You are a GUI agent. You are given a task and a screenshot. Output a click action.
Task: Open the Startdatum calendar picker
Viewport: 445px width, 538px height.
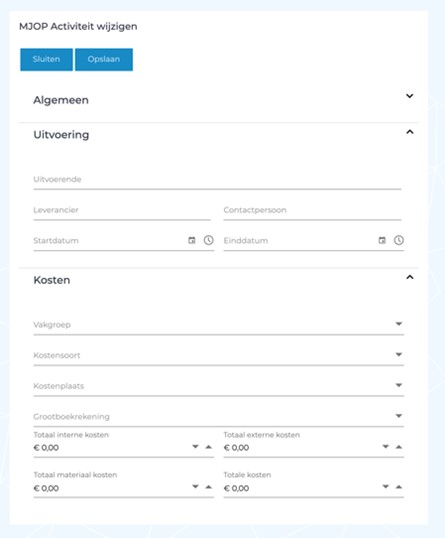pyautogui.click(x=192, y=240)
